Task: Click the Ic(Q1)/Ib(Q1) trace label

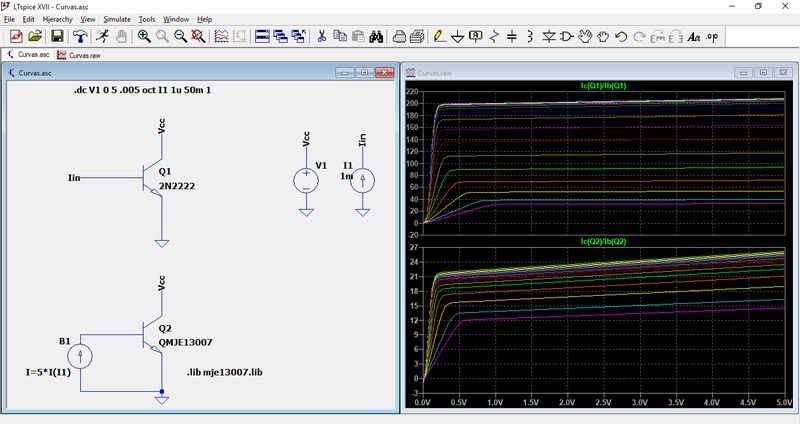Action: (x=603, y=86)
